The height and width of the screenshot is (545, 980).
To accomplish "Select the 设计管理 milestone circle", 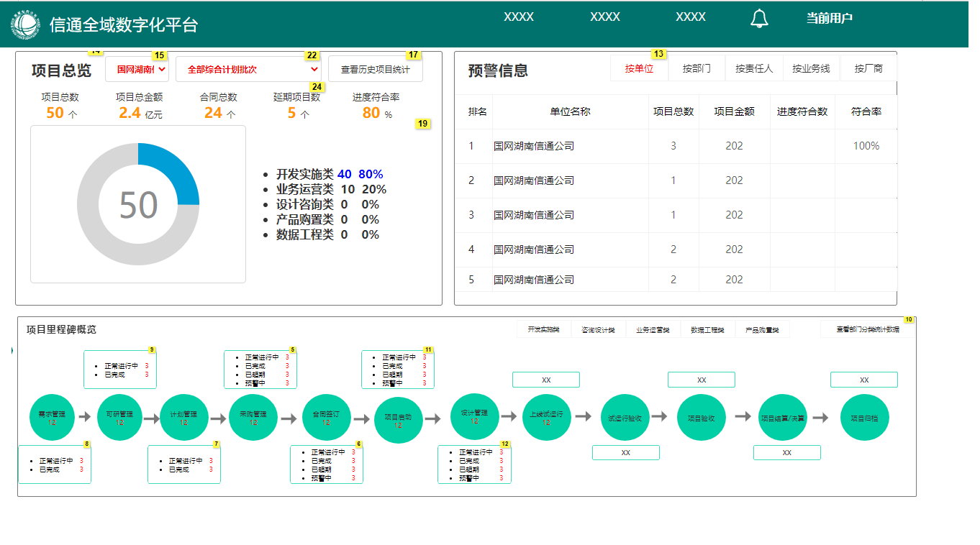I will pos(474,416).
